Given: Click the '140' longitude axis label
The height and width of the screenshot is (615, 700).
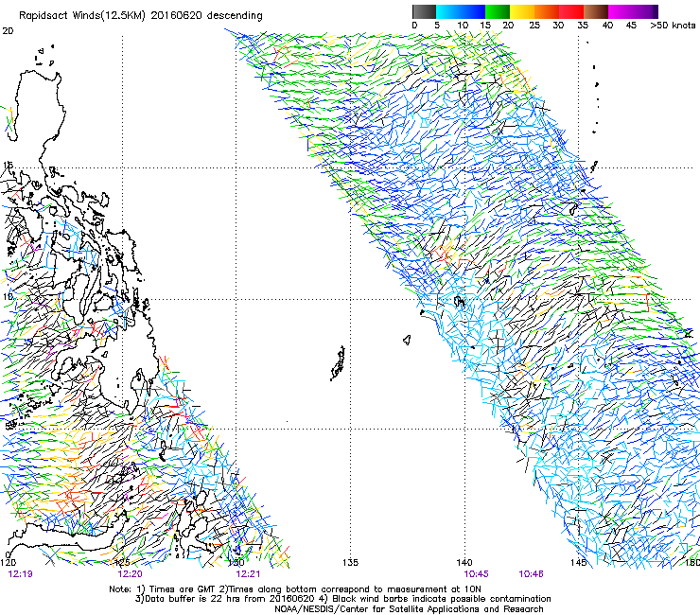Looking at the screenshot, I should coord(464,562).
